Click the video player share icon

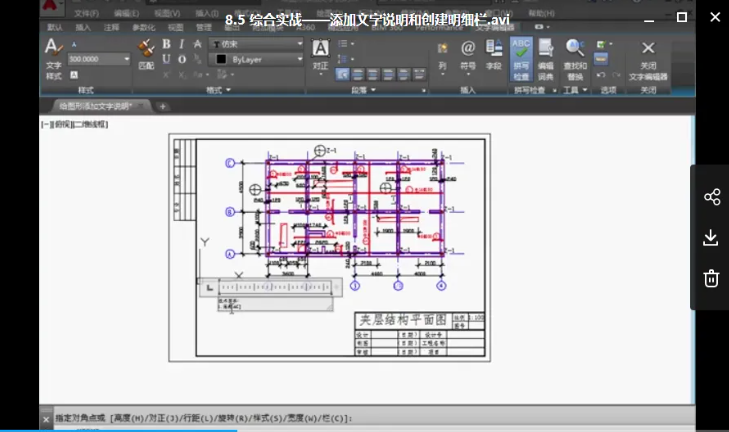coord(712,197)
